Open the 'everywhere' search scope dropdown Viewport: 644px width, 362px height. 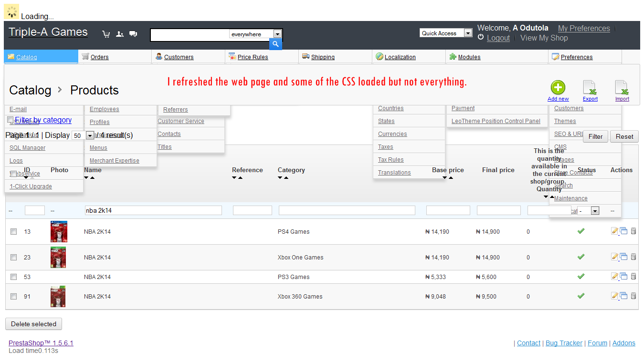tap(255, 34)
